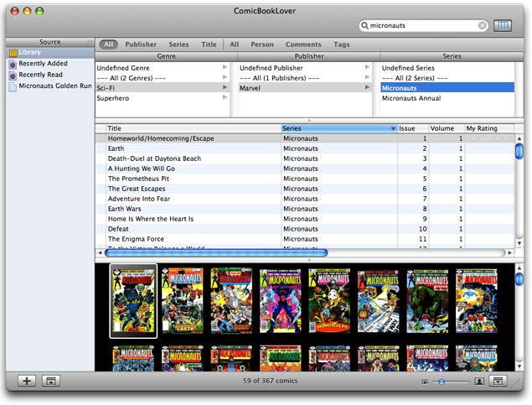The image size is (532, 405).
Task: Select the Person search scope
Action: [262, 44]
